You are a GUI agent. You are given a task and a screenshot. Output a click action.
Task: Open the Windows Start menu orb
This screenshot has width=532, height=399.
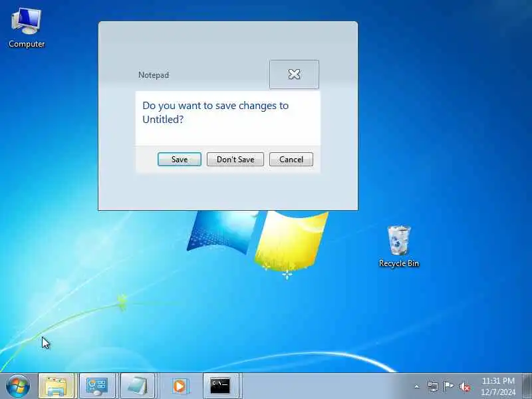pos(18,386)
